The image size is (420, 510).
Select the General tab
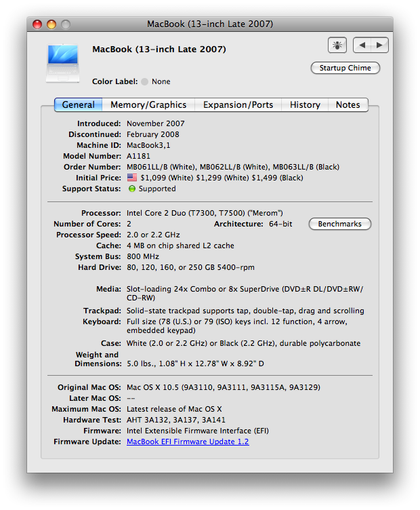click(79, 104)
